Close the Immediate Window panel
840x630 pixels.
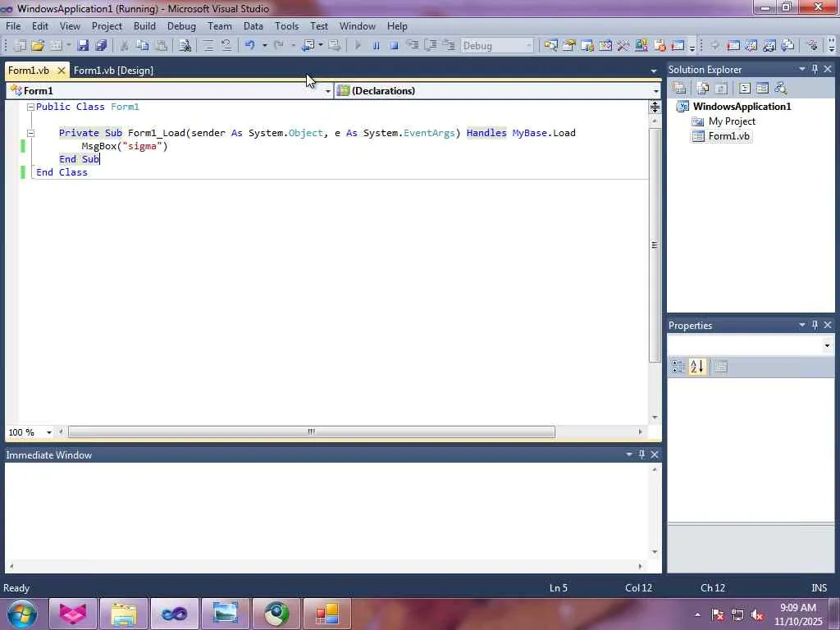pos(654,454)
